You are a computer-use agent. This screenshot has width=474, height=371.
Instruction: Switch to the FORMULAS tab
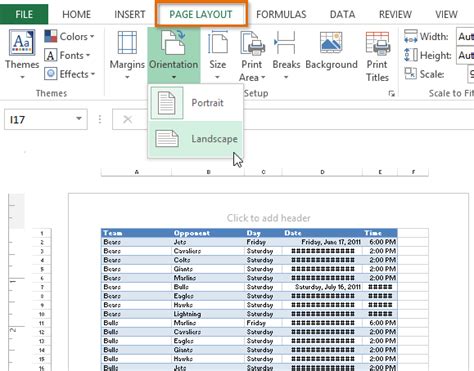point(281,14)
